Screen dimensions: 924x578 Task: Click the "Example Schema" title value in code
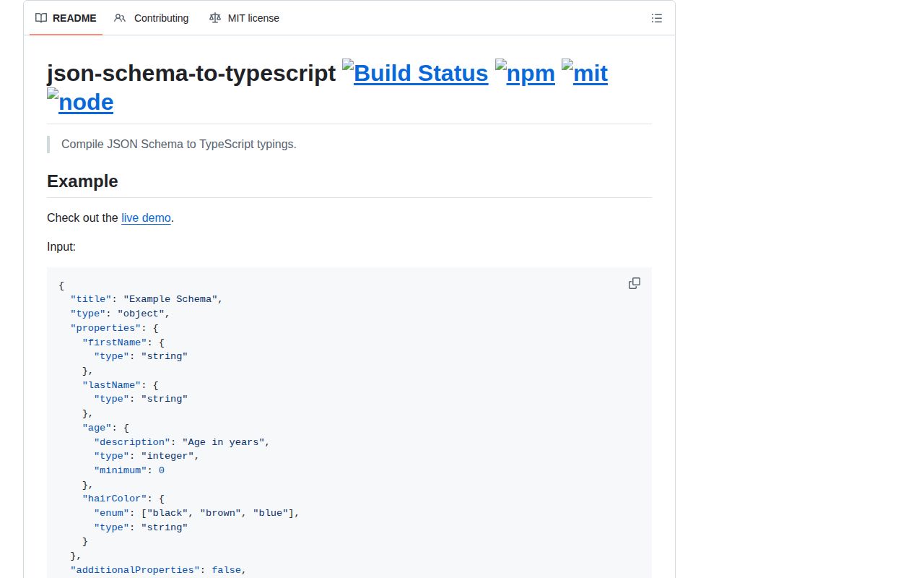[170, 299]
